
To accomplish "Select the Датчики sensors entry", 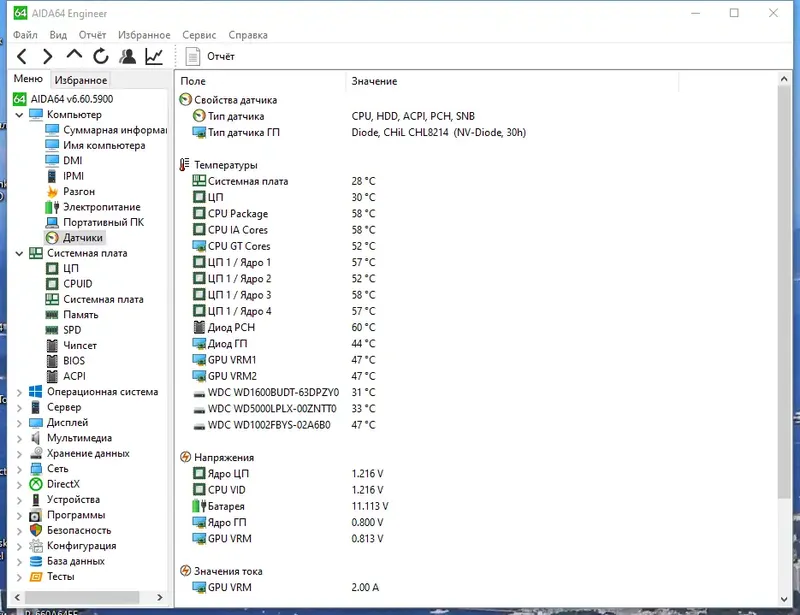I will (x=74, y=238).
